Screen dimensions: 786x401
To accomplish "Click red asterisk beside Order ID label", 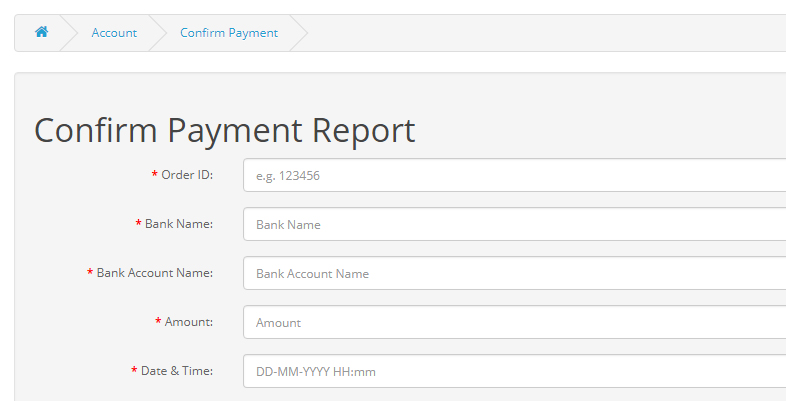I will (x=155, y=175).
